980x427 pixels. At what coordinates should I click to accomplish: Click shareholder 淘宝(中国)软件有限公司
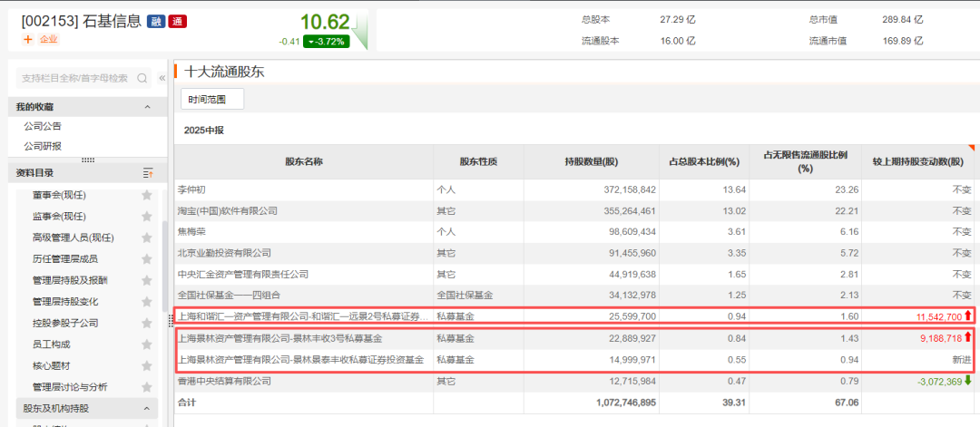coord(229,210)
